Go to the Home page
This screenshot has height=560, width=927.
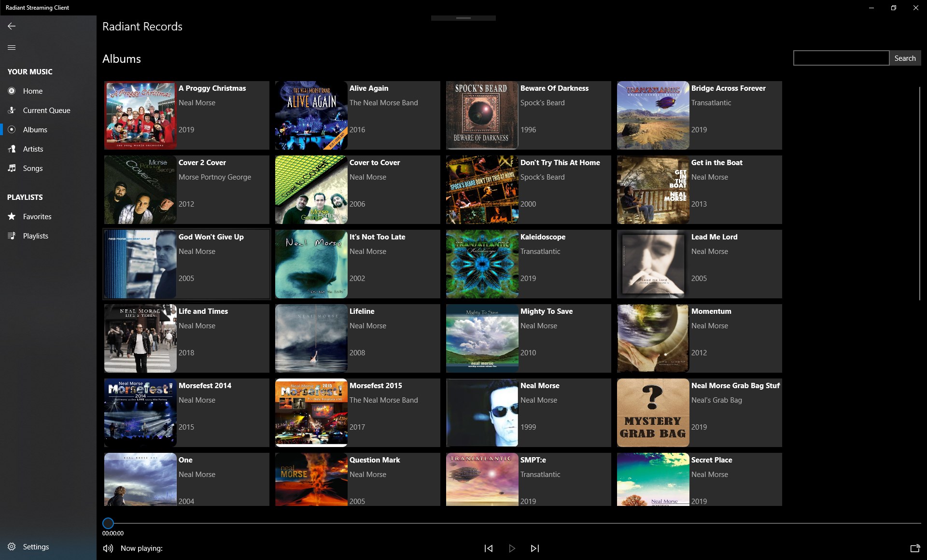point(32,91)
